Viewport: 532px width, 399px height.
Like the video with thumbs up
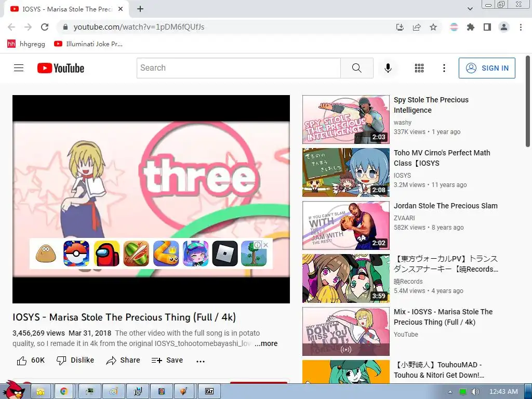pos(31,361)
